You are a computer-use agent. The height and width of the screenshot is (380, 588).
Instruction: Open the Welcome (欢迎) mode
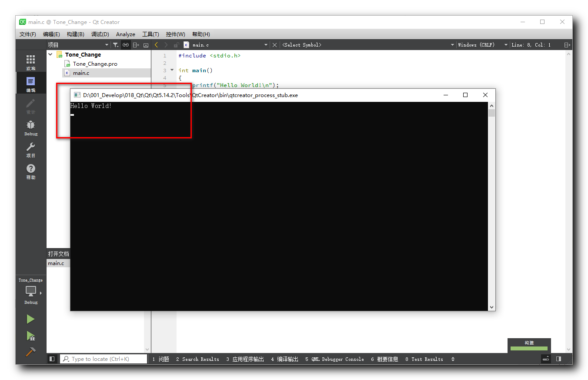[30, 62]
